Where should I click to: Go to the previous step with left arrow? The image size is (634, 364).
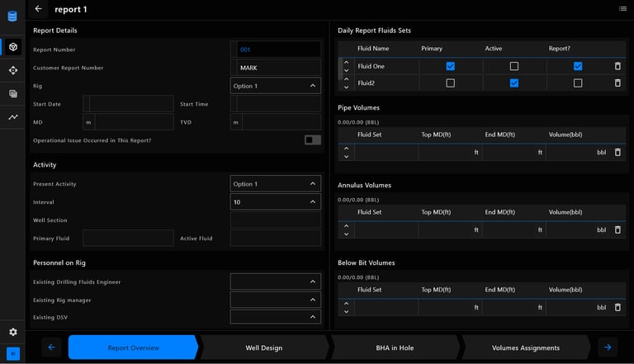click(52, 347)
